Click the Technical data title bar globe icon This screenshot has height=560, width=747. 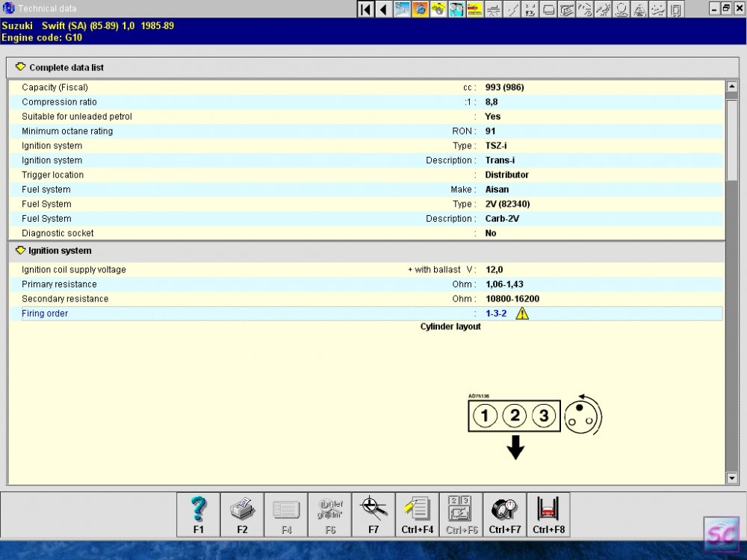(x=8, y=8)
